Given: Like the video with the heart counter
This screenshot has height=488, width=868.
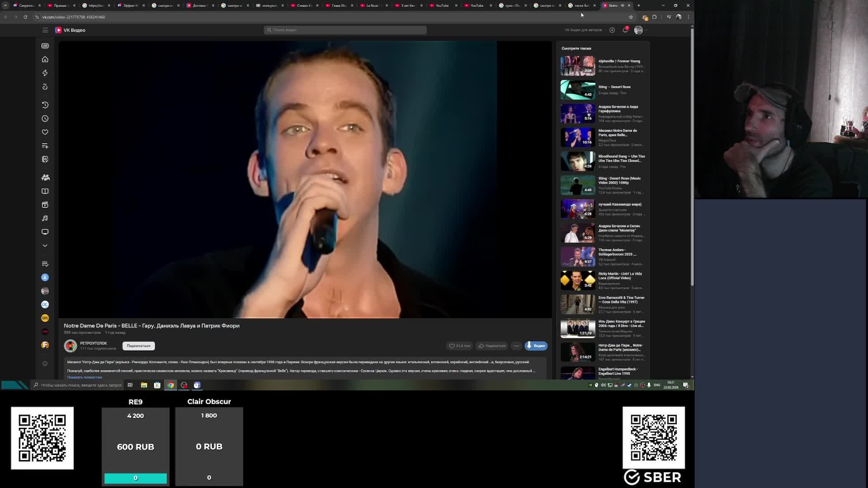Looking at the screenshot, I should click(459, 346).
